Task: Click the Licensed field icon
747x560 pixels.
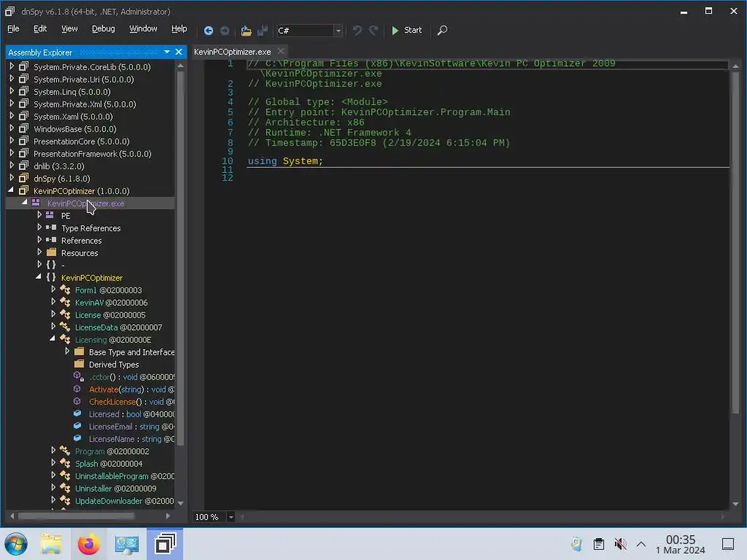Action: pos(77,414)
